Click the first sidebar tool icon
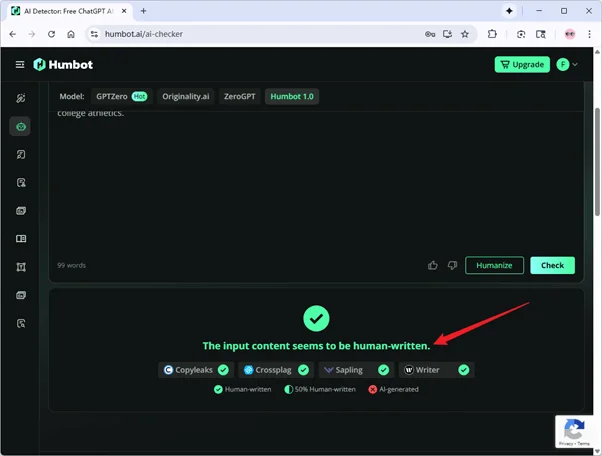Viewport: 602px width, 456px height. 20,98
